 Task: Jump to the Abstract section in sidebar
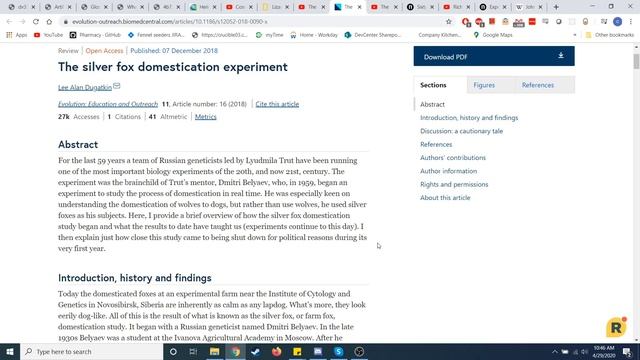tap(432, 104)
